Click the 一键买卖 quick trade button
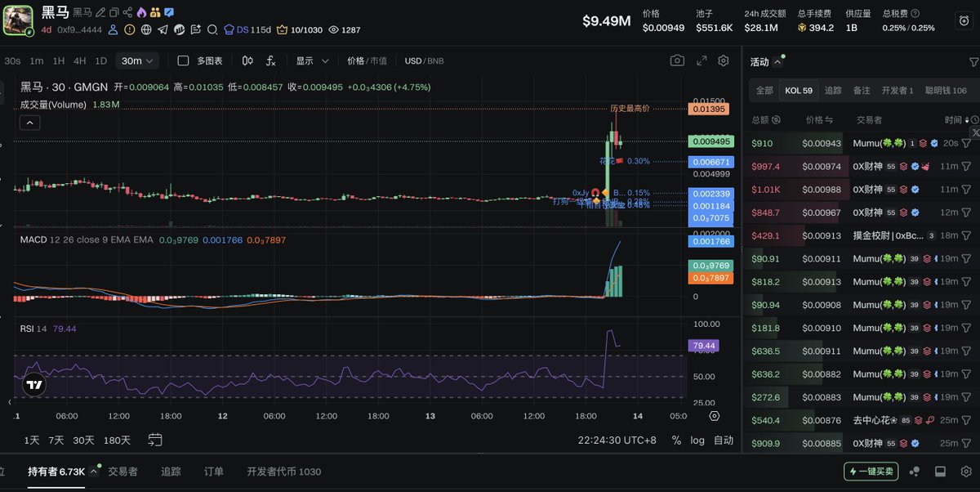Screen dimensions: 980x492 tap(870, 472)
